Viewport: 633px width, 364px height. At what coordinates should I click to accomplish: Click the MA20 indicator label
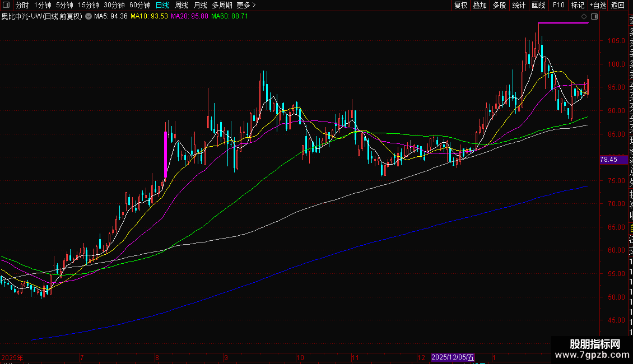click(189, 17)
